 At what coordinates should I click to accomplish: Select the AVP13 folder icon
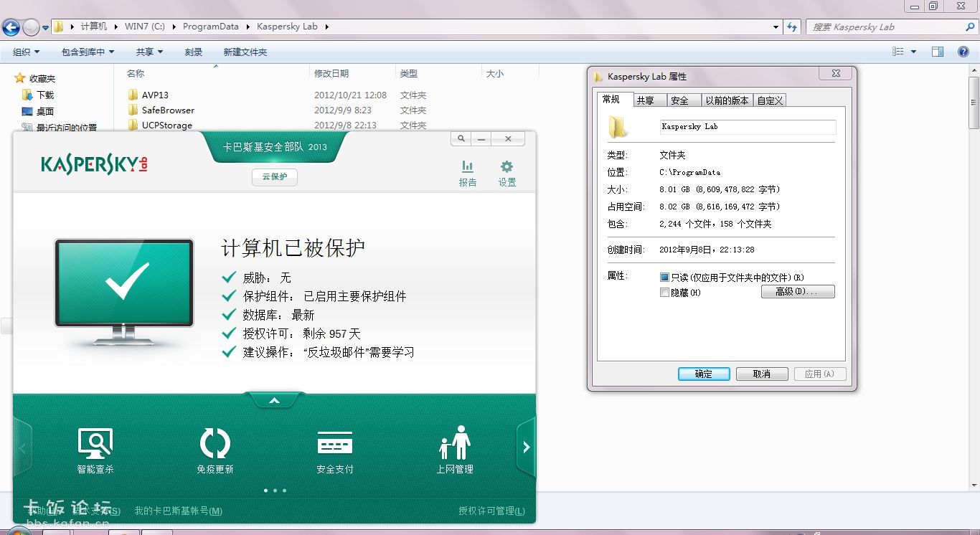[133, 95]
